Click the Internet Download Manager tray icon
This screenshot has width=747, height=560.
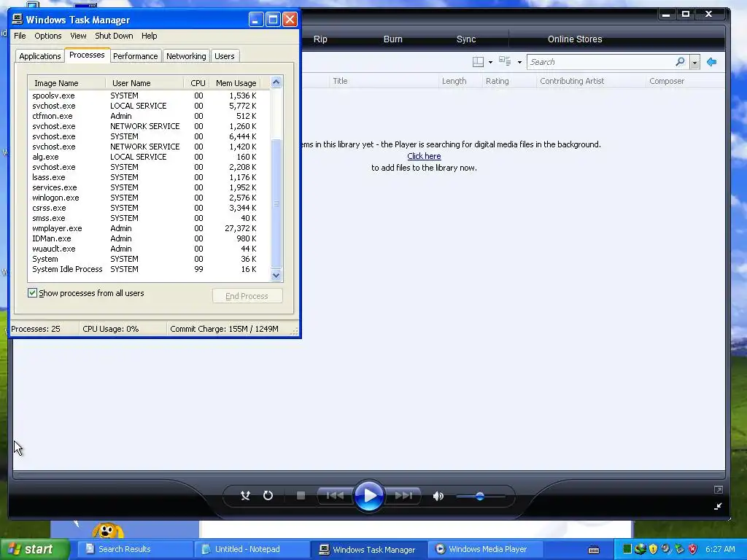click(640, 549)
